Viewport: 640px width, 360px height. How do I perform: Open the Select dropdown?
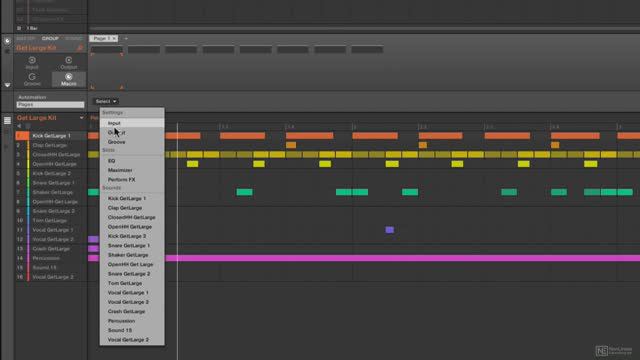click(106, 101)
